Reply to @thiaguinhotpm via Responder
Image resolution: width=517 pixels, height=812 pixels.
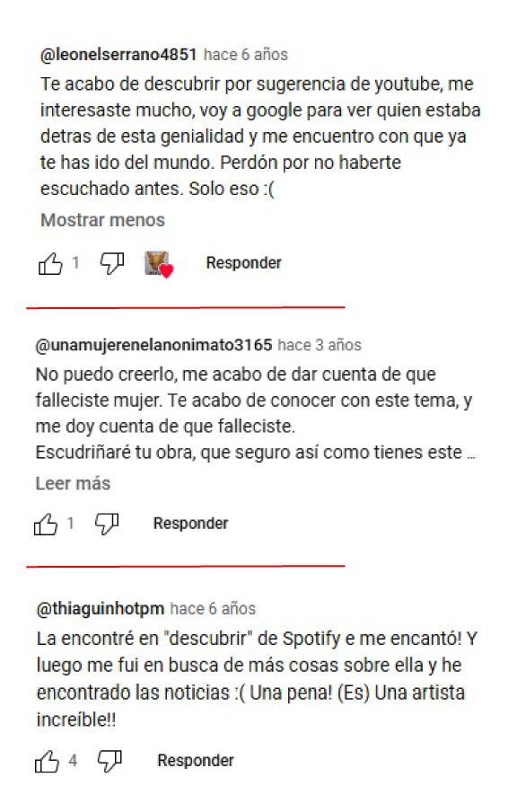[196, 761]
